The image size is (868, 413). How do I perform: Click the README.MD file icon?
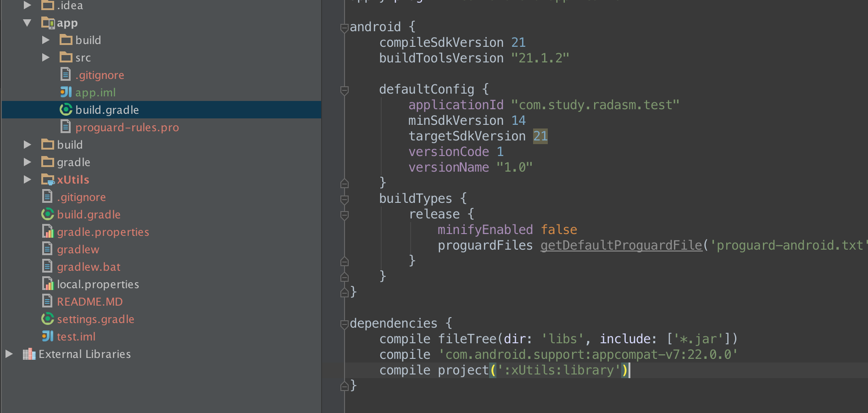click(x=47, y=301)
